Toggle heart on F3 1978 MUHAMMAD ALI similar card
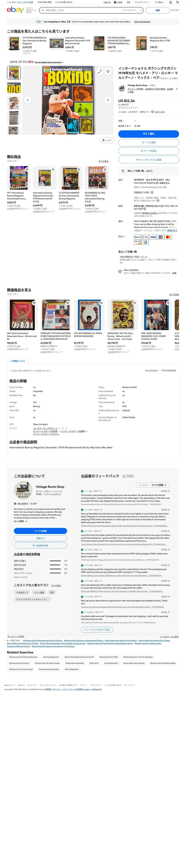This screenshot has height=868, width=186. (79, 170)
